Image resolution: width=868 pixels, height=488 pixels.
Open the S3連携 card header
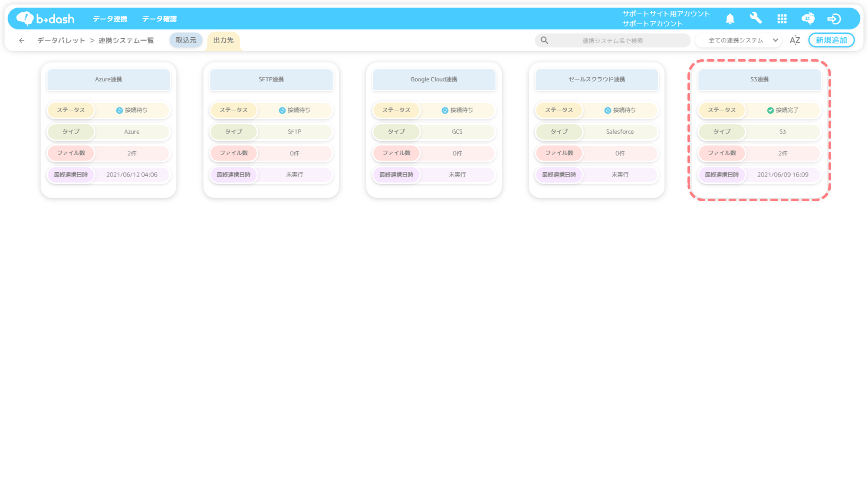click(759, 79)
